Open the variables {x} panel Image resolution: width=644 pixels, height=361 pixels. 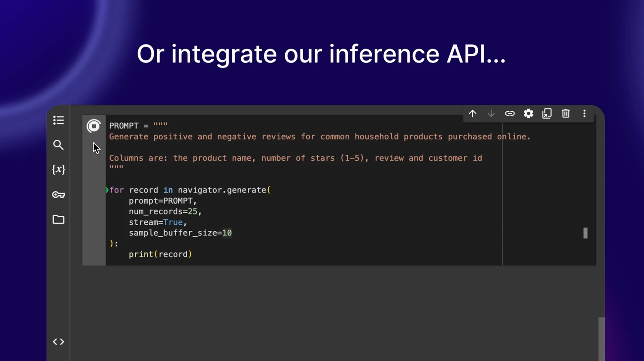[58, 169]
